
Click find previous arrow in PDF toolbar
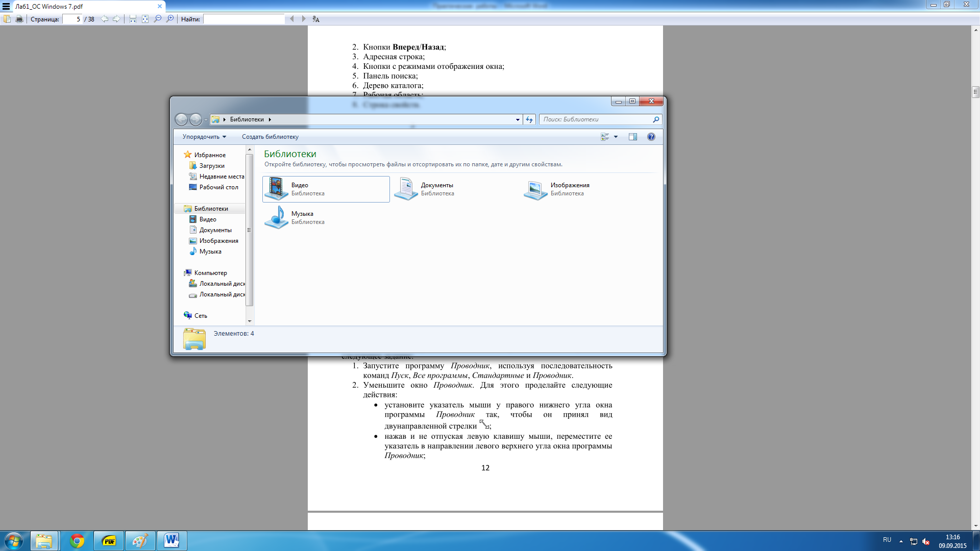tap(292, 19)
